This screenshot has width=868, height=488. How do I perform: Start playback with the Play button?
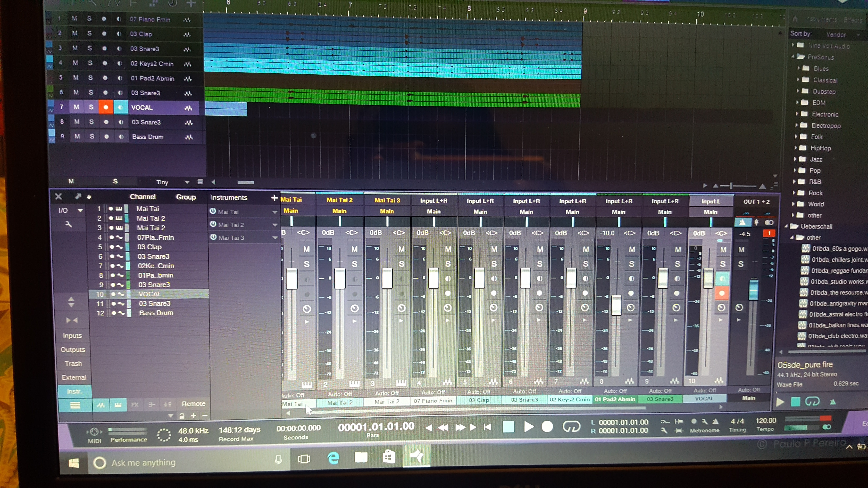(529, 427)
